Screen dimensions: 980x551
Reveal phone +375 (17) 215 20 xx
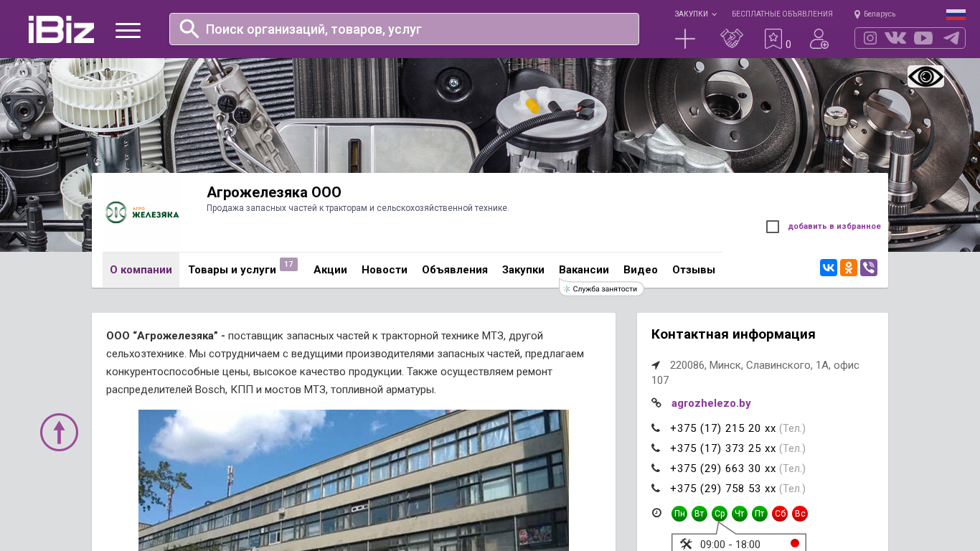tap(723, 428)
